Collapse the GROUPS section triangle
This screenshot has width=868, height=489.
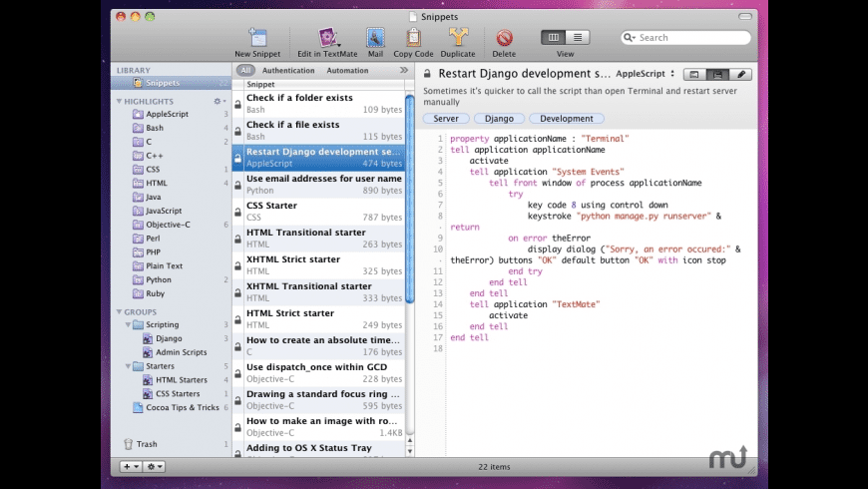[119, 312]
